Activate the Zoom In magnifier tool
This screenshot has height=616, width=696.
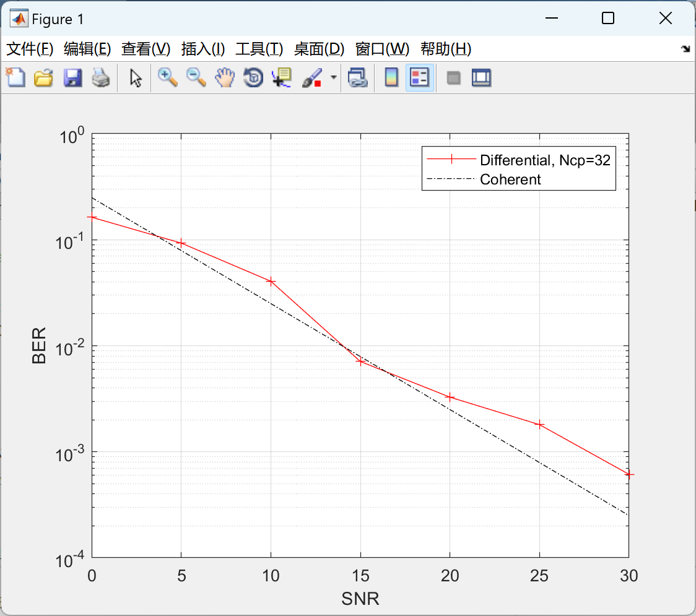(x=167, y=77)
